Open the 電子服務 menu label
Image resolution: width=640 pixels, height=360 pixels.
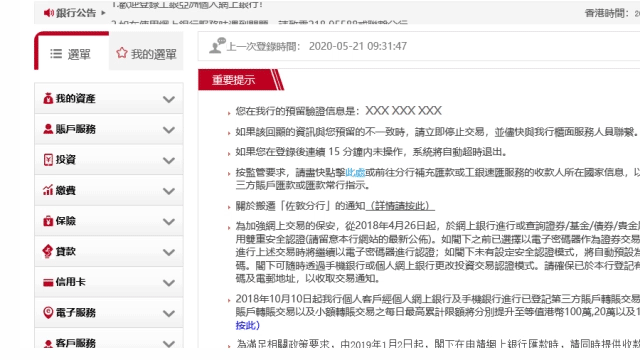(76, 313)
